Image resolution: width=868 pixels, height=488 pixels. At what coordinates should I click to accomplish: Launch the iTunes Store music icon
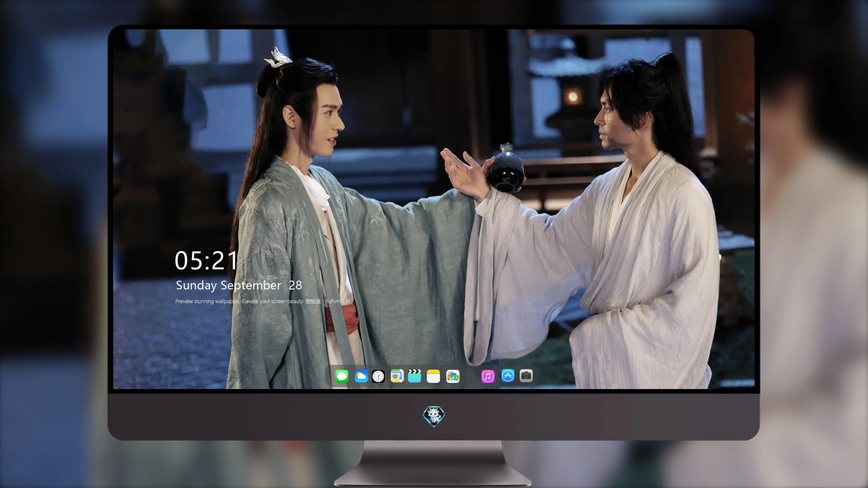click(488, 376)
